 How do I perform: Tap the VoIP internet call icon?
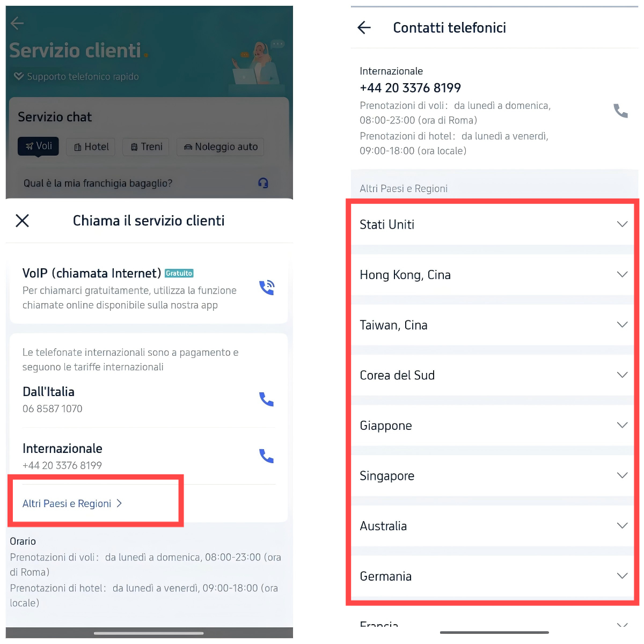(267, 288)
